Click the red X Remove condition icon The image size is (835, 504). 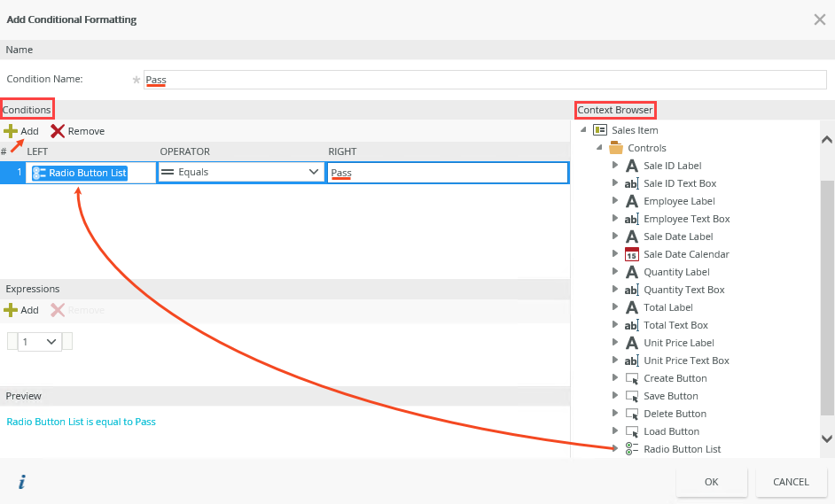[58, 131]
